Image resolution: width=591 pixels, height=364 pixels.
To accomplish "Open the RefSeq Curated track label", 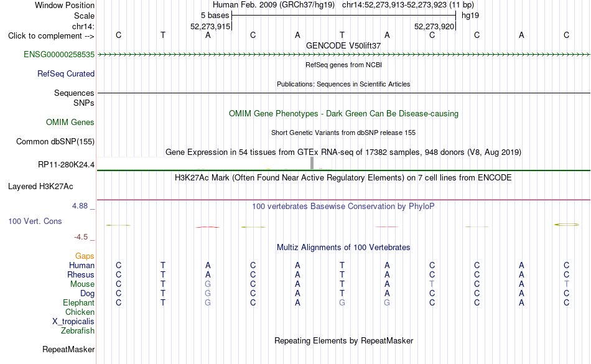I will [66, 74].
